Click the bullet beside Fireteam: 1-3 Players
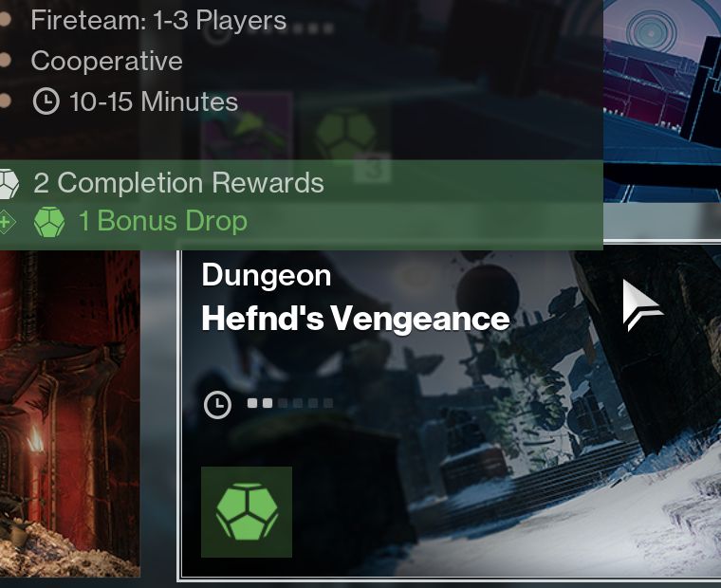The image size is (721, 588). click(x=5, y=20)
